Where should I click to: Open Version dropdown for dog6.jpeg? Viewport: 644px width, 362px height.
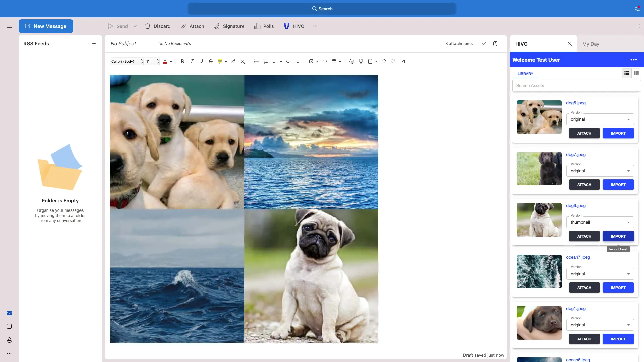tap(600, 222)
